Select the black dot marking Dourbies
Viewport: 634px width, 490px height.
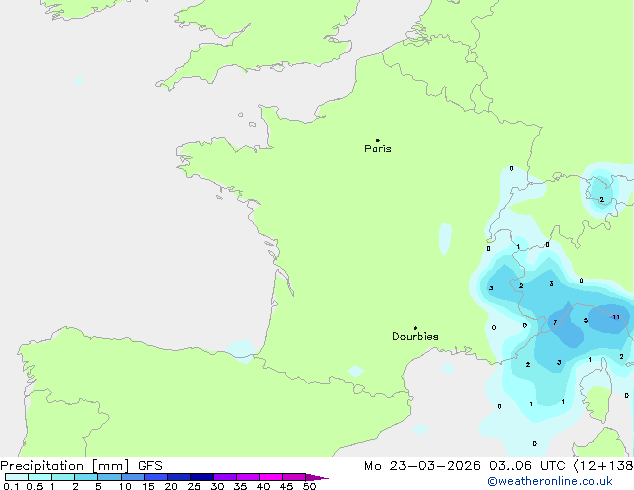415,328
